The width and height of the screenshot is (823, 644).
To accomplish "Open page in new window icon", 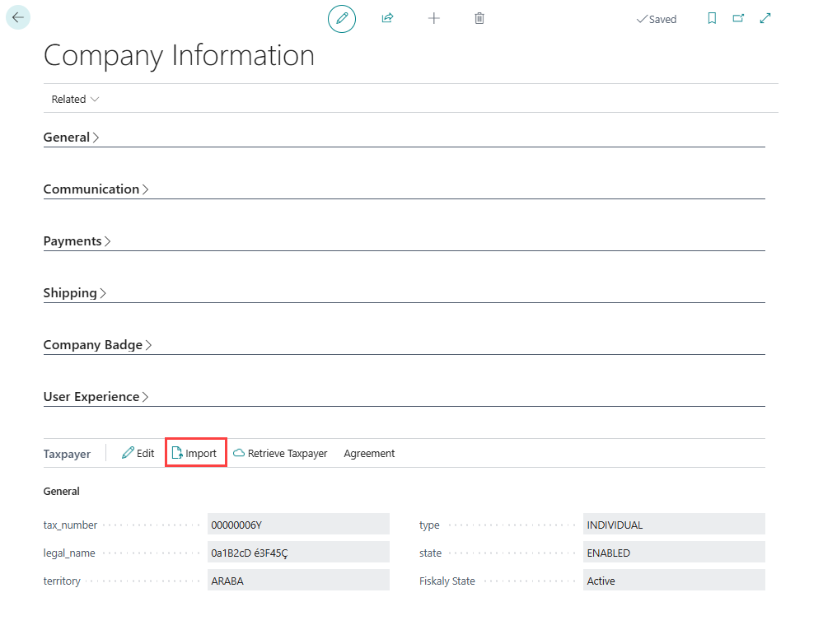I will coord(738,18).
